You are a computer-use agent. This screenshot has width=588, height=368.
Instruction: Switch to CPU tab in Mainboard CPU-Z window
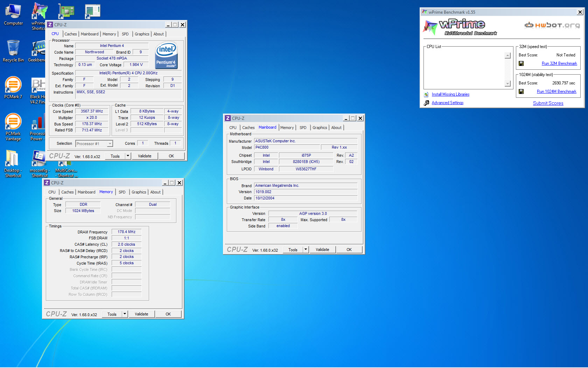233,128
